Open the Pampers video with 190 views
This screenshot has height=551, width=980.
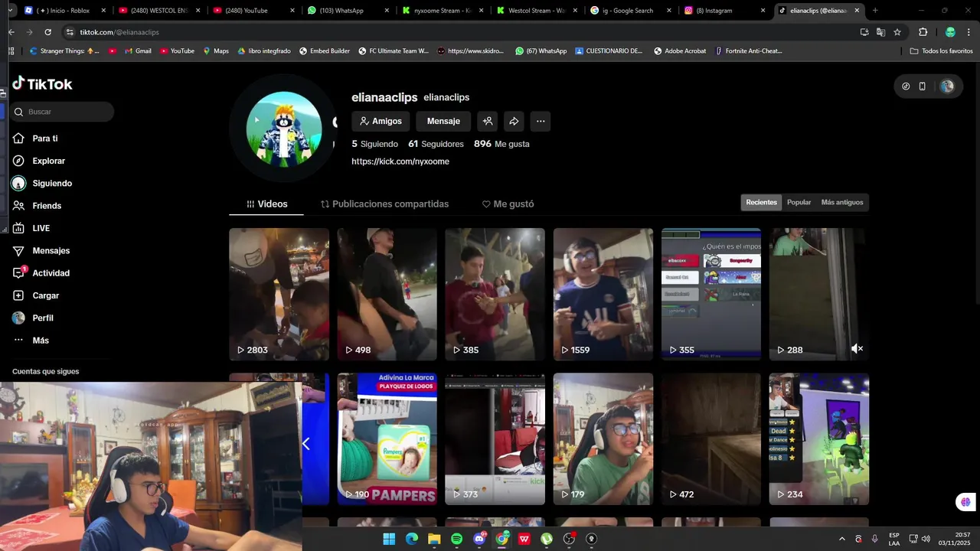tap(387, 439)
